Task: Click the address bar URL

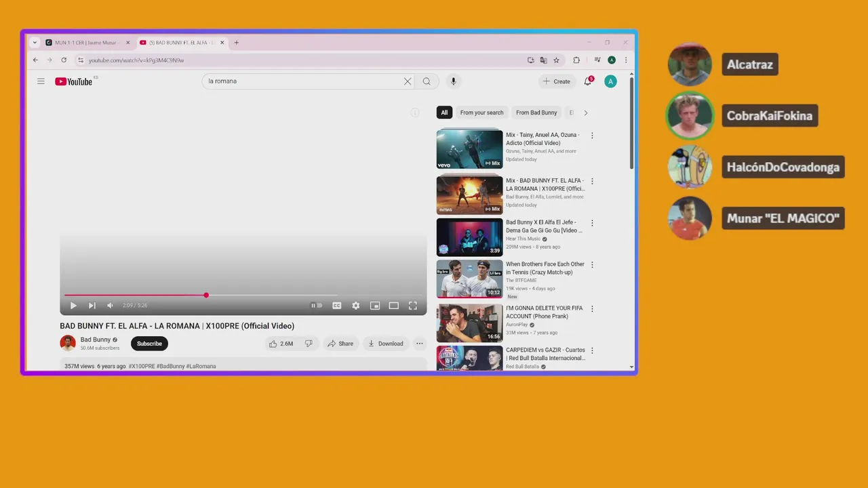Action: (136, 60)
